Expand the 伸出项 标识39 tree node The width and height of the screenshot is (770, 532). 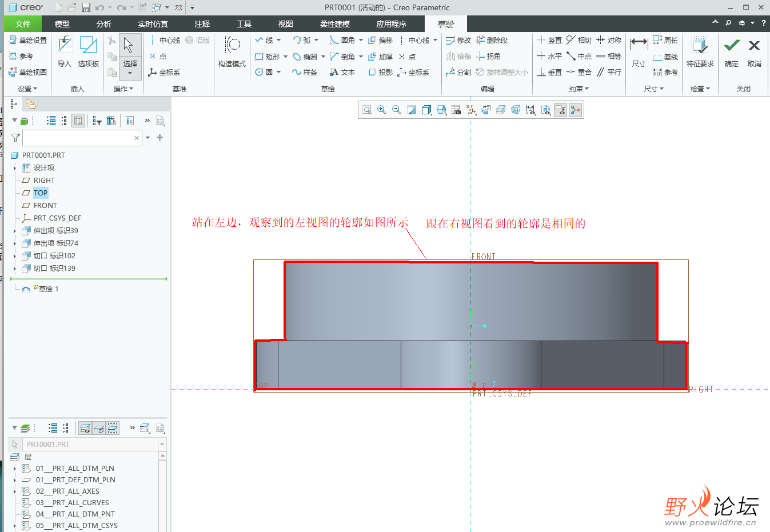pos(15,231)
